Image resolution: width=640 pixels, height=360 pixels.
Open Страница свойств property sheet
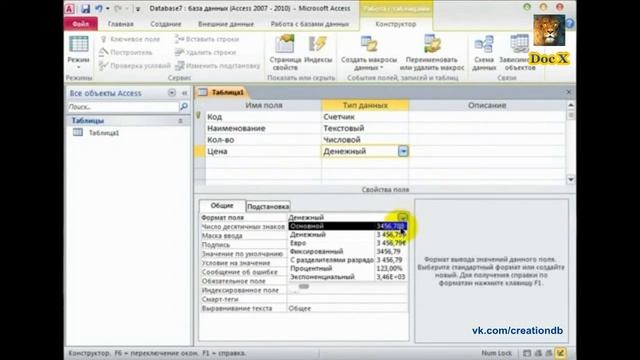point(285,53)
